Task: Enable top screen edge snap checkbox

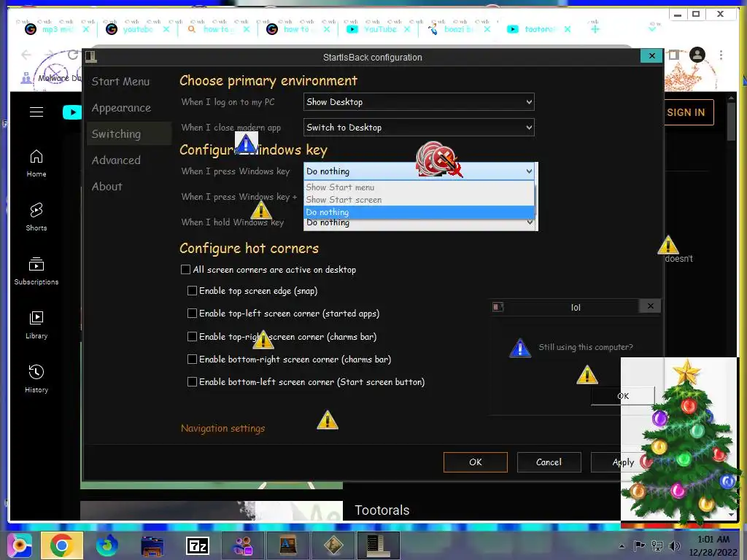Action: pos(192,290)
